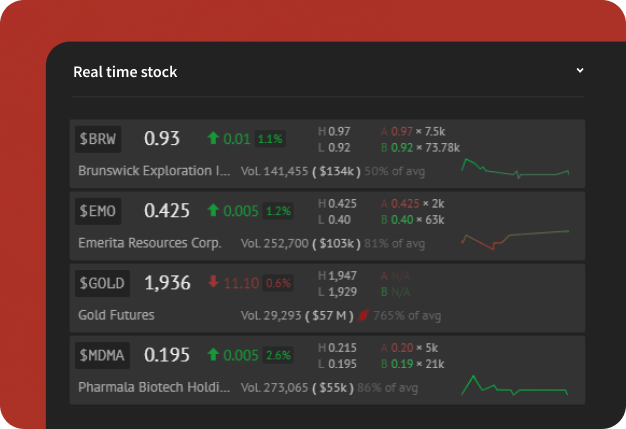
Task: Click green up arrow for $MDMA
Action: pyautogui.click(x=212, y=355)
